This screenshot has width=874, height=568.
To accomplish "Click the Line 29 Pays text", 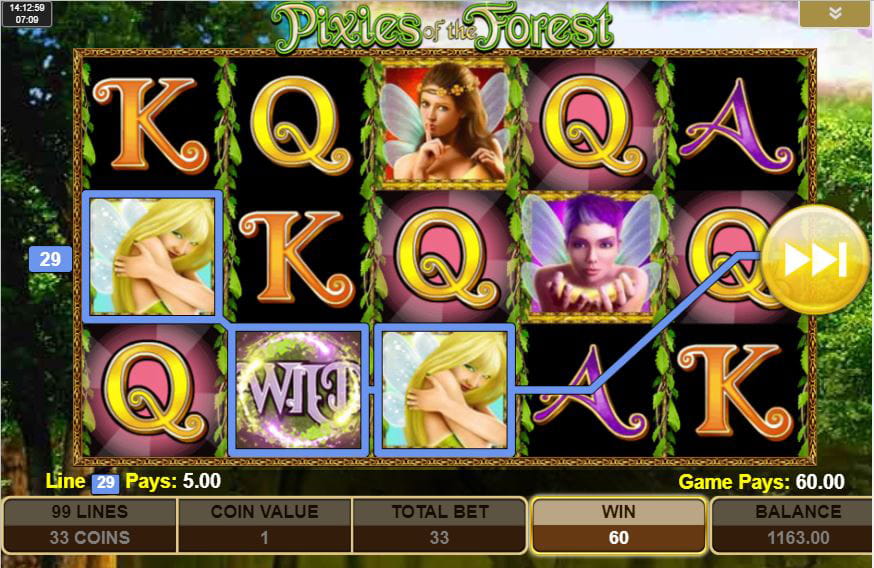I will coord(133,481).
